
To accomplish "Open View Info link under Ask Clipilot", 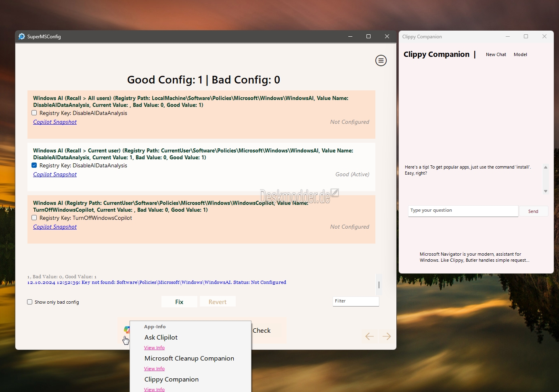I will pyautogui.click(x=154, y=348).
